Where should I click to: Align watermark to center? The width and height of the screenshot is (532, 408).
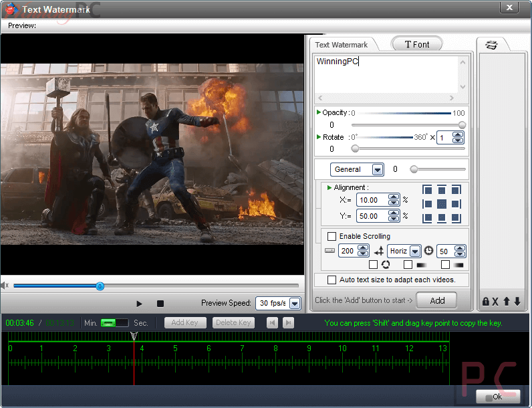pos(442,203)
